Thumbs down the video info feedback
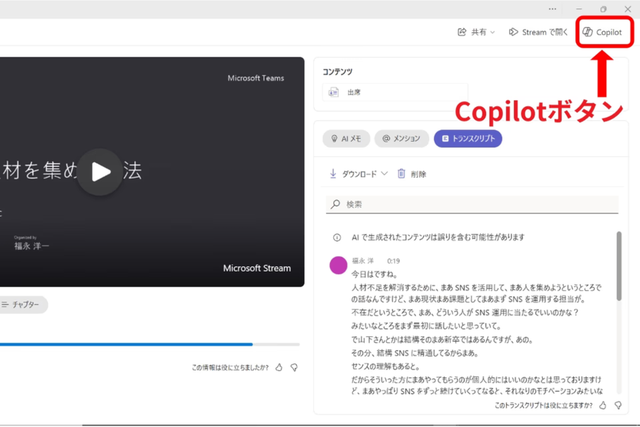This screenshot has width=640, height=427. (x=294, y=367)
